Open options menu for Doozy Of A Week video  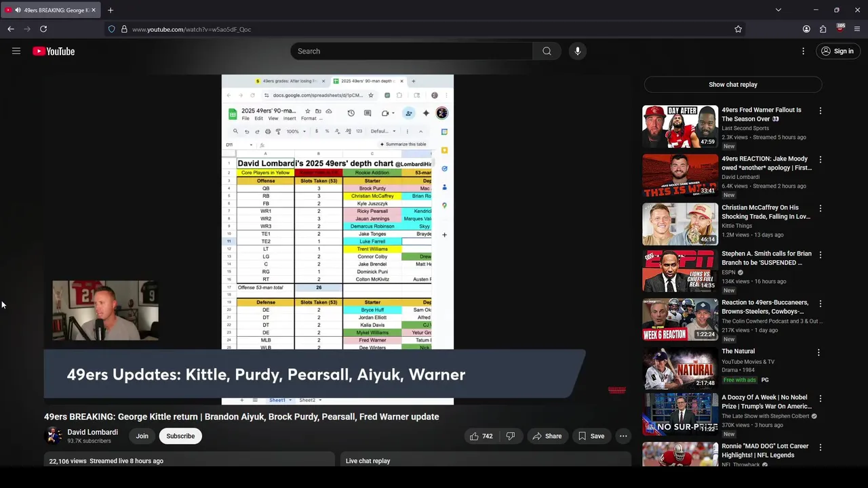pyautogui.click(x=820, y=399)
